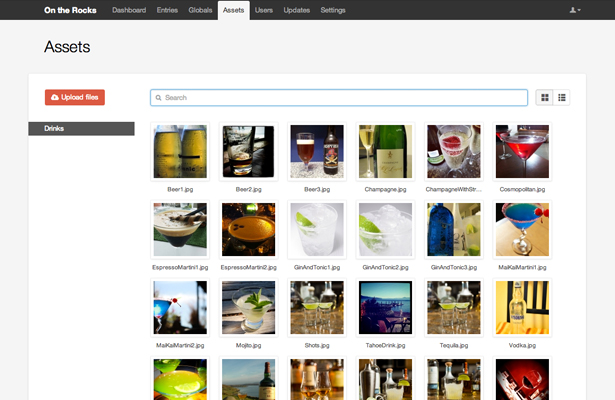Open the Updates tab
Screen dimensions: 615x400
(297, 10)
